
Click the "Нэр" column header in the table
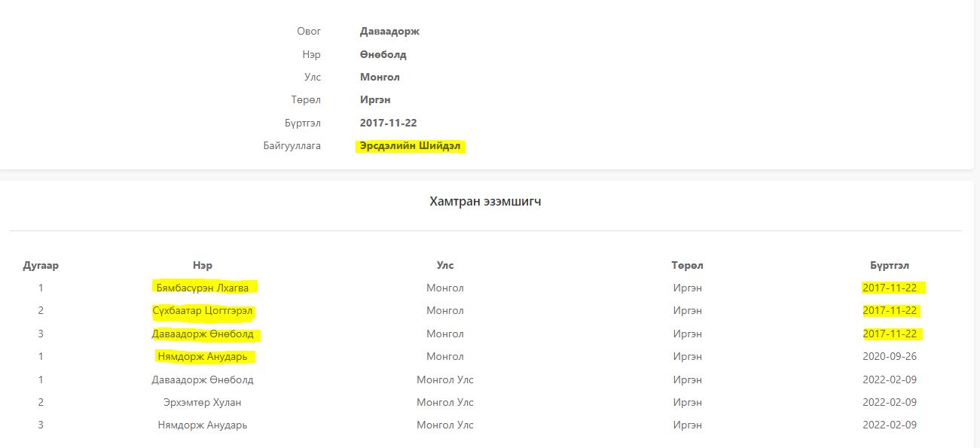[x=203, y=265]
